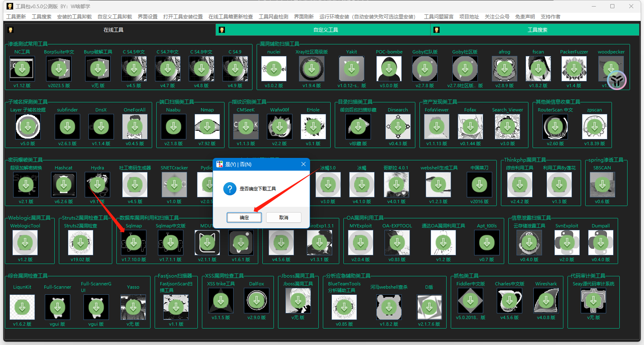The image size is (644, 345).
Task: Click the Fiddler中文版 icon
Action: coord(470,301)
